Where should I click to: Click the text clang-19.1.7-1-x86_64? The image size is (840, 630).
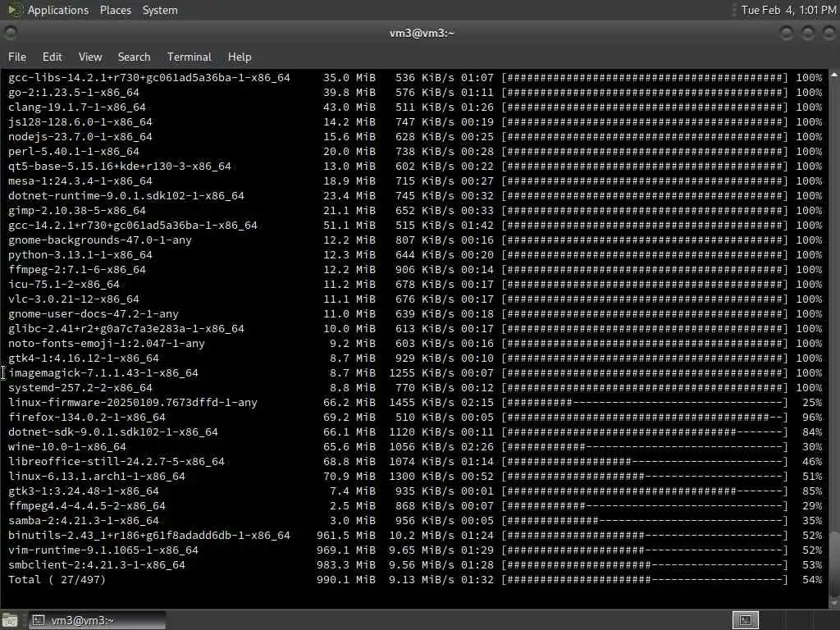click(76, 107)
